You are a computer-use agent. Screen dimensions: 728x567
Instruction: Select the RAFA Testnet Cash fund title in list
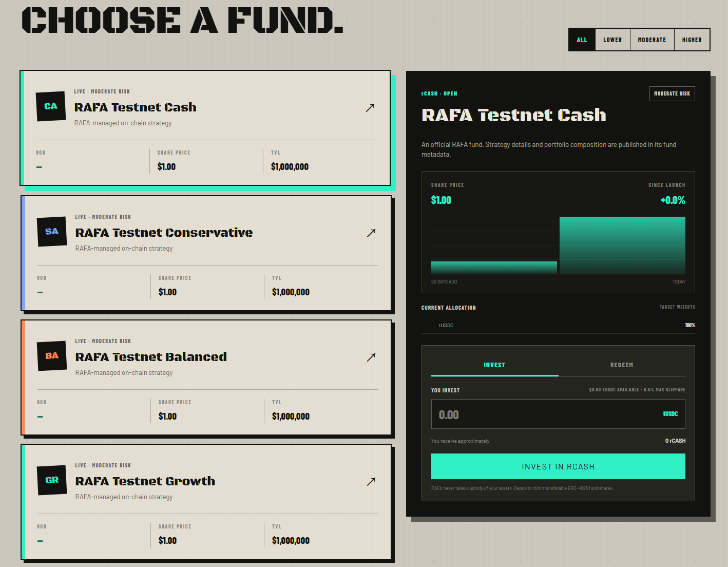[136, 107]
